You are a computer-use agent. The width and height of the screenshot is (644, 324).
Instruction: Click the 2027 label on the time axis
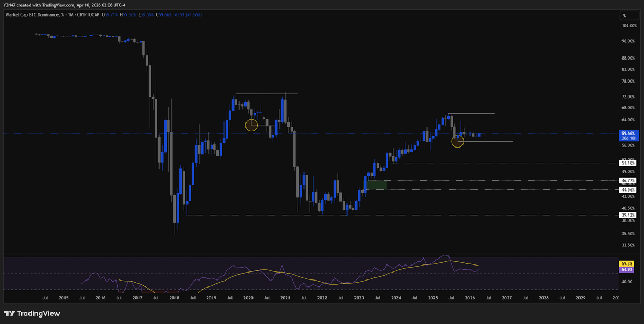[506, 298]
